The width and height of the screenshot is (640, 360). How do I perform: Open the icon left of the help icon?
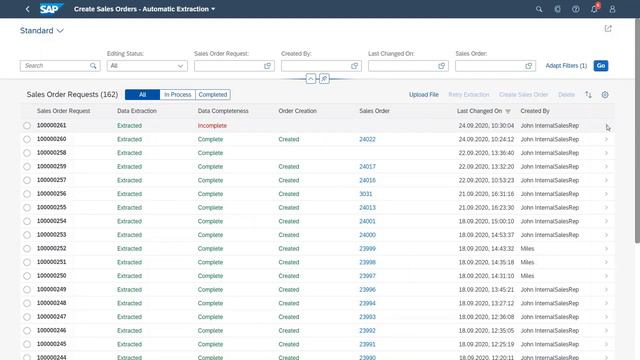coord(558,9)
